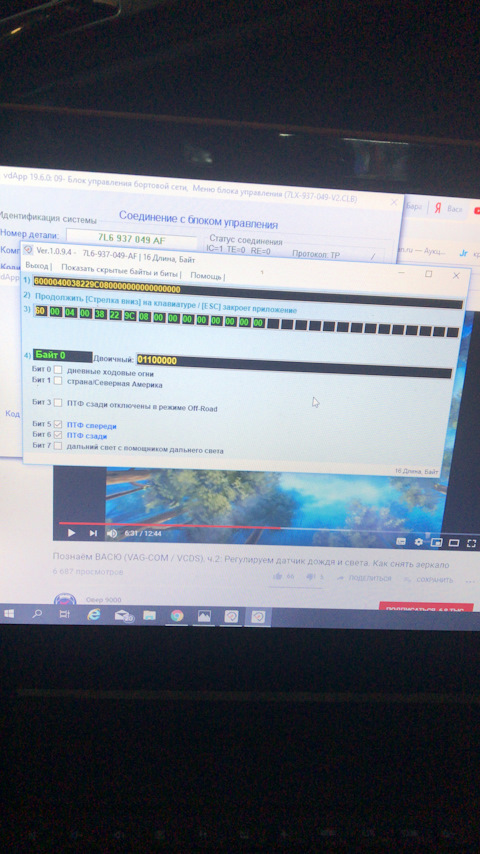Switch YouTube to theater mode

point(454,543)
